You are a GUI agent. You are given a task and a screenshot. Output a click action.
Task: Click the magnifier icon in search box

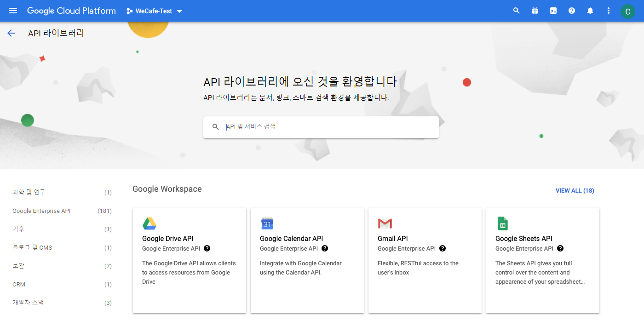pos(215,127)
